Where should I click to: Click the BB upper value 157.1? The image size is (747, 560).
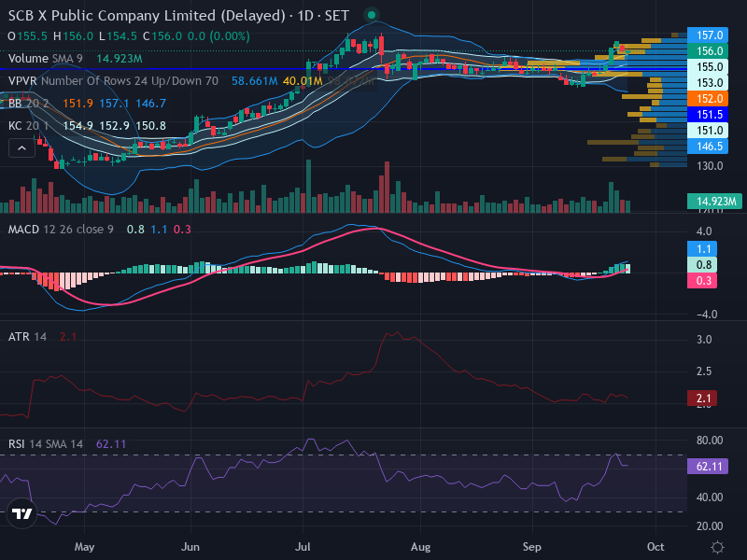click(x=114, y=104)
